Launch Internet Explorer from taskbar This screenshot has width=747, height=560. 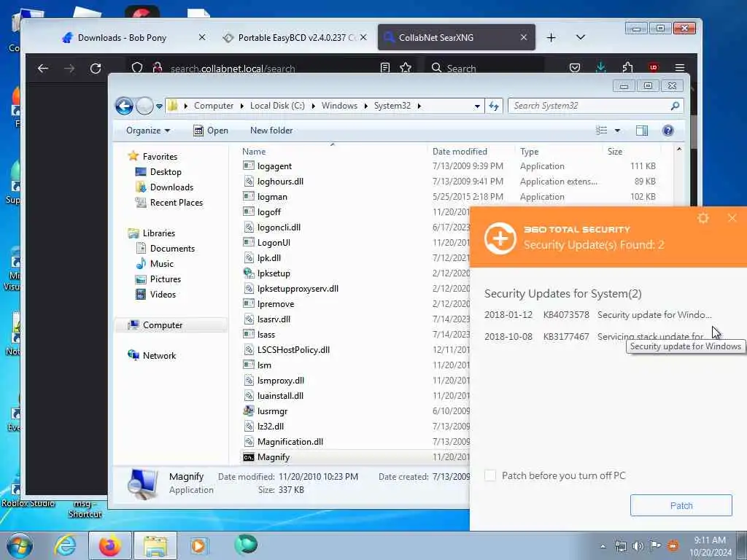pos(65,545)
